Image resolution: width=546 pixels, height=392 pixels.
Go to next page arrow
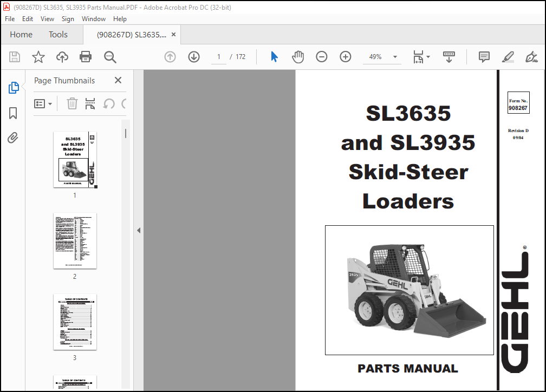pyautogui.click(x=194, y=57)
